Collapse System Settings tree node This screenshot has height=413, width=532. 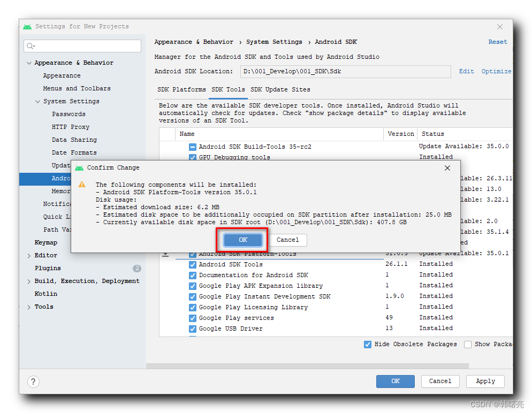[37, 102]
